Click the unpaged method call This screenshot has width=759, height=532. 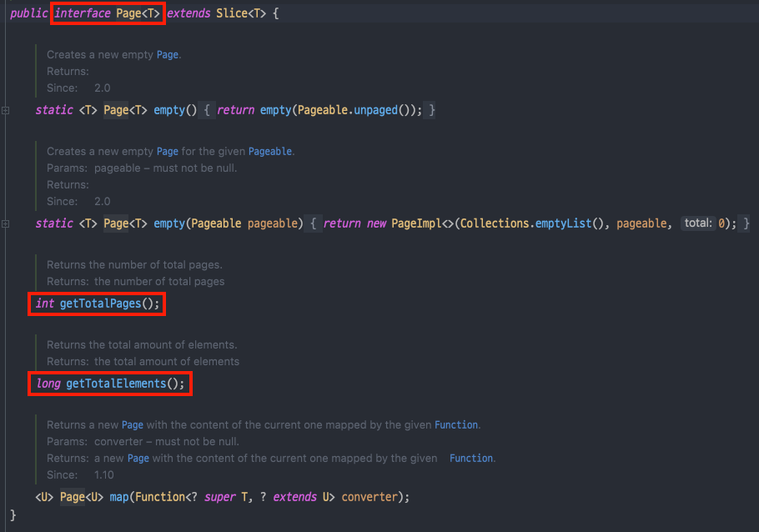(x=375, y=110)
